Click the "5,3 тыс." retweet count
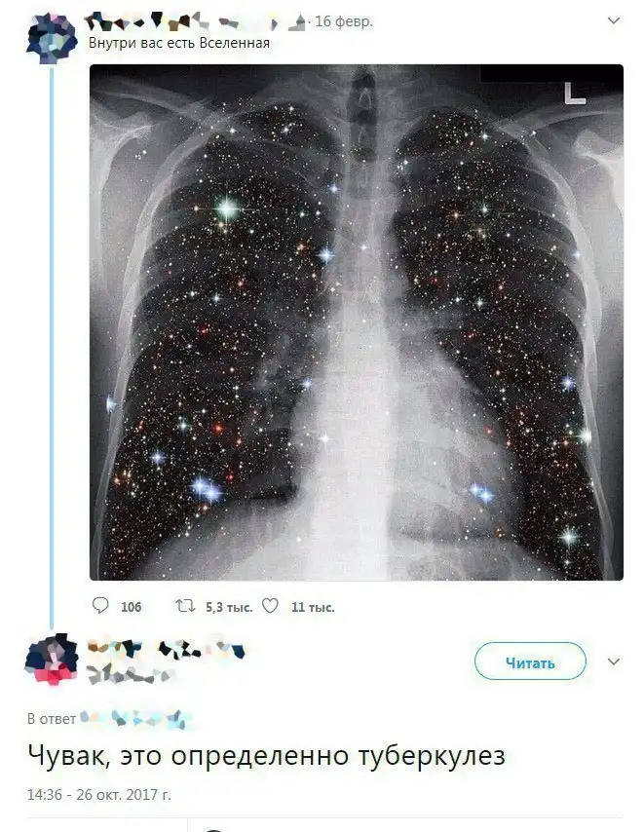 click(229, 607)
